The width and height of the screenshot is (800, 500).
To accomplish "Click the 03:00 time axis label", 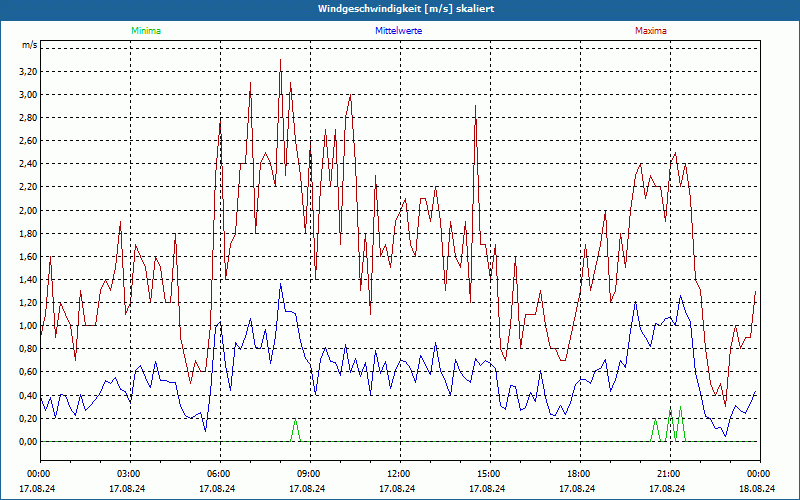I will pos(130,474).
